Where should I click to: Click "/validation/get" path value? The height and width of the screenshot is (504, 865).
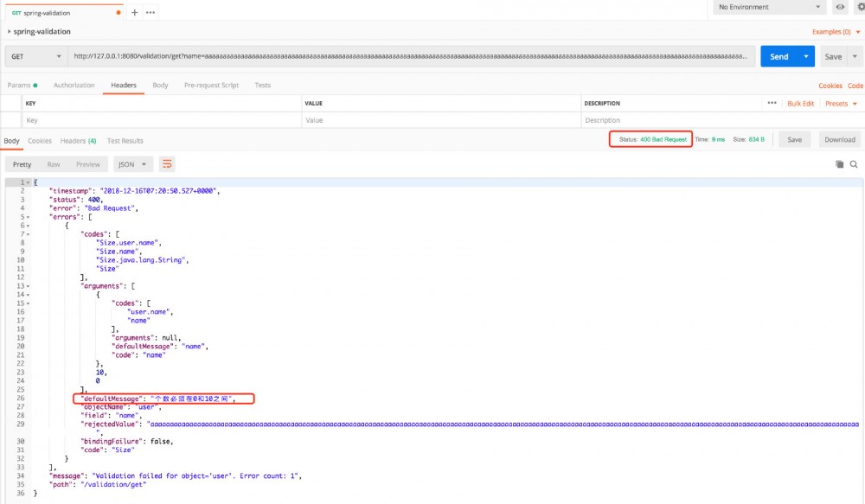(x=113, y=485)
